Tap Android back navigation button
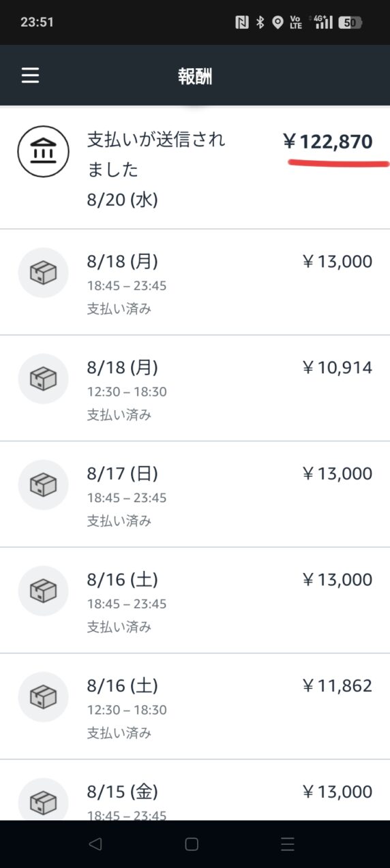390x868 pixels. click(95, 844)
